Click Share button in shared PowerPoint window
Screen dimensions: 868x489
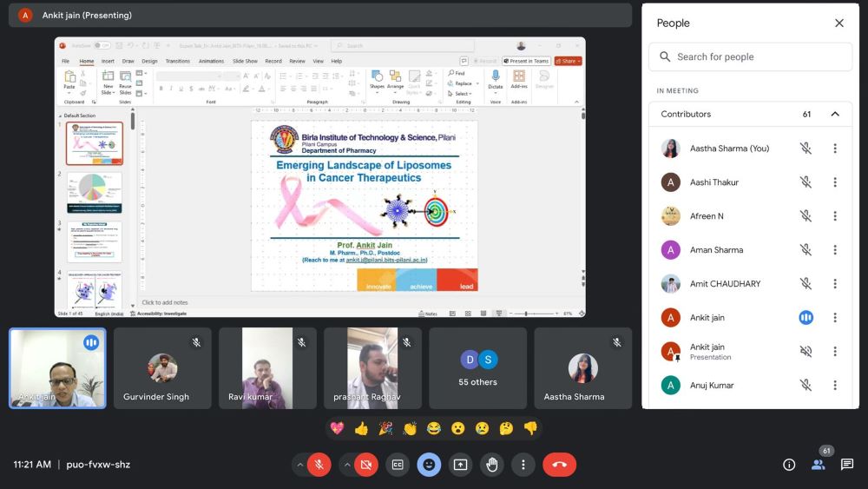click(568, 61)
